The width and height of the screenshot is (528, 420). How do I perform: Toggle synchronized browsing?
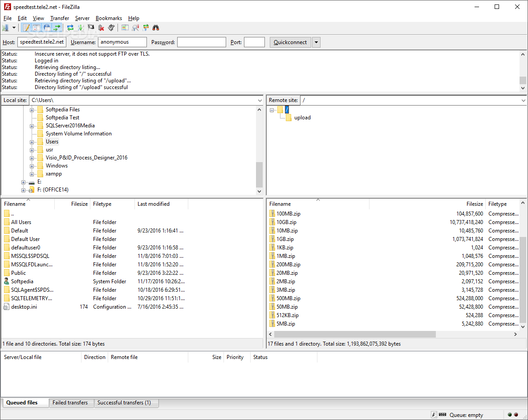point(146,28)
